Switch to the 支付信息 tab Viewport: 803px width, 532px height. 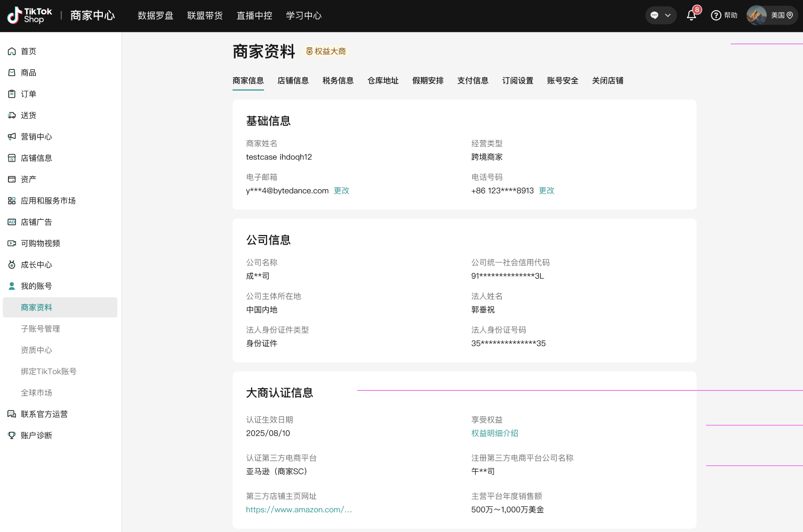pos(473,80)
